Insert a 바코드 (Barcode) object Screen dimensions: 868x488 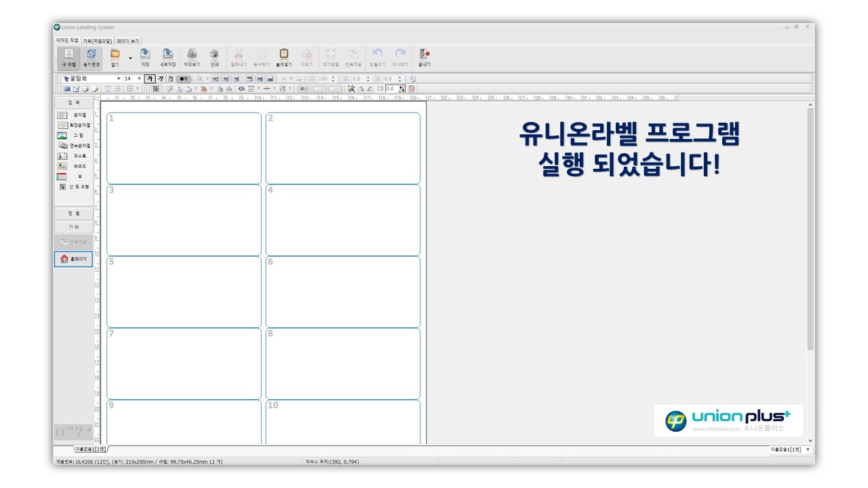tap(73, 166)
